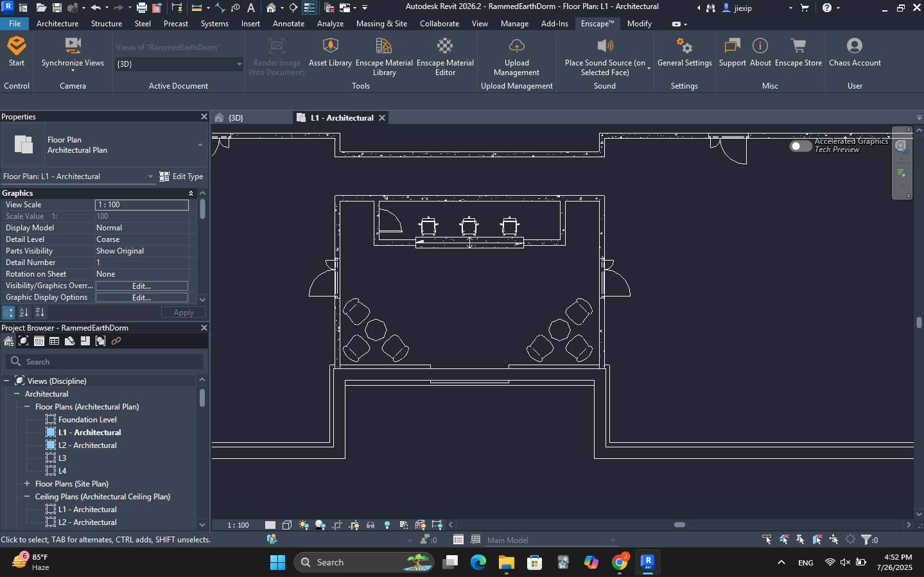Screen dimensions: 924x577
Task: Click View Scale value field 1 : 100
Action: (142, 205)
